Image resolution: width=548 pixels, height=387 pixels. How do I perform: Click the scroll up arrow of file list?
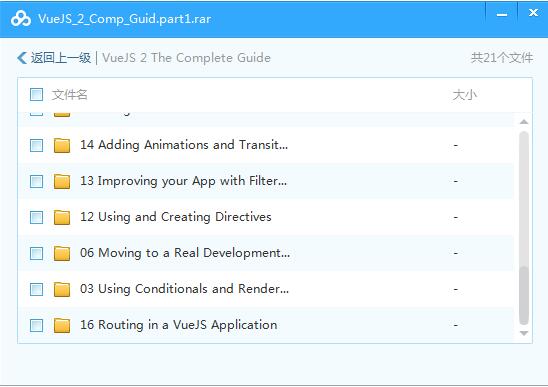pyautogui.click(x=524, y=122)
